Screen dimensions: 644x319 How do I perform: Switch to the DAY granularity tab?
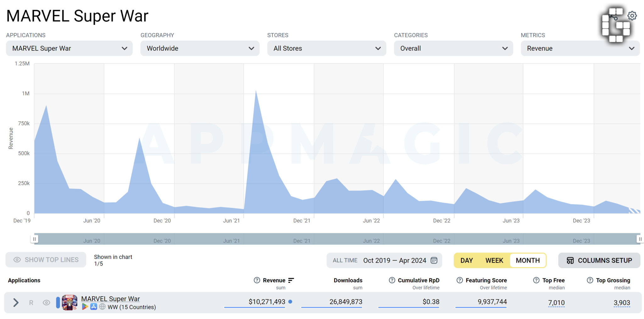point(467,260)
